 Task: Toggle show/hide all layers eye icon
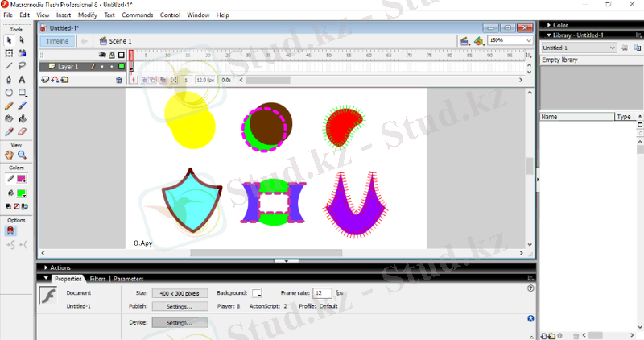[x=102, y=55]
